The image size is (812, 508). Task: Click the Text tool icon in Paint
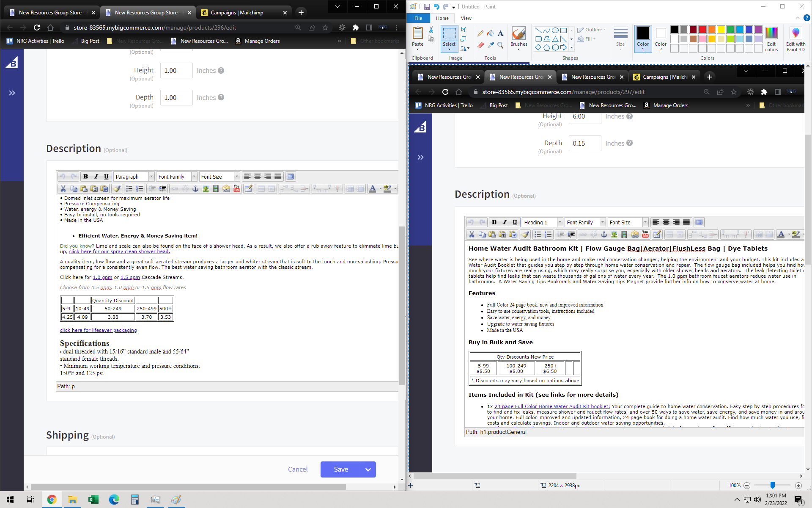(x=500, y=33)
